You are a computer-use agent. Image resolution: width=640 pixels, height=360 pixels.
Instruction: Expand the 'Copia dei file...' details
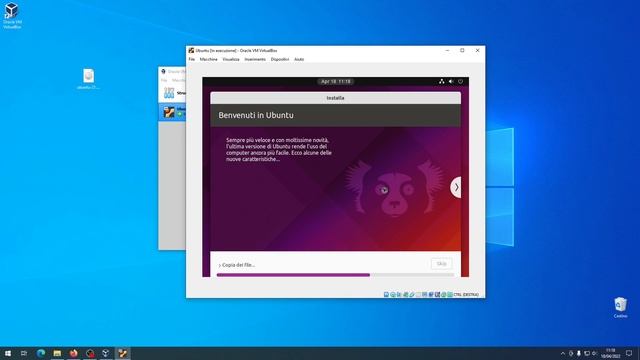click(x=237, y=265)
